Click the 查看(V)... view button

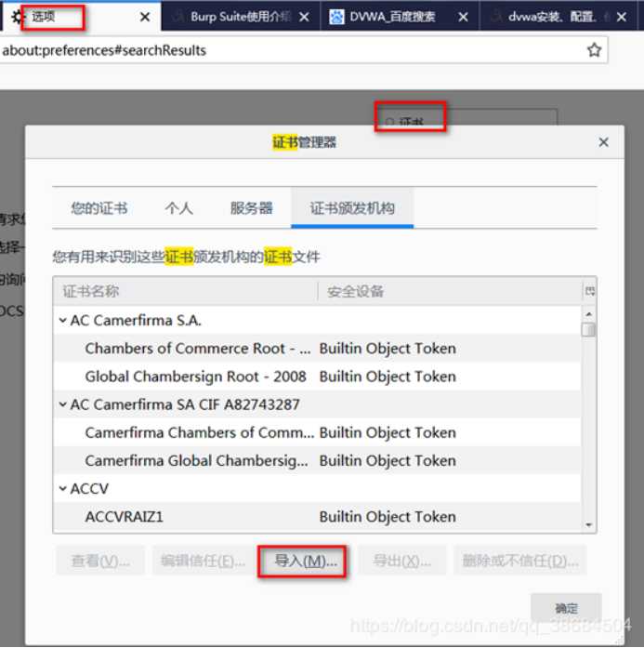pyautogui.click(x=100, y=562)
